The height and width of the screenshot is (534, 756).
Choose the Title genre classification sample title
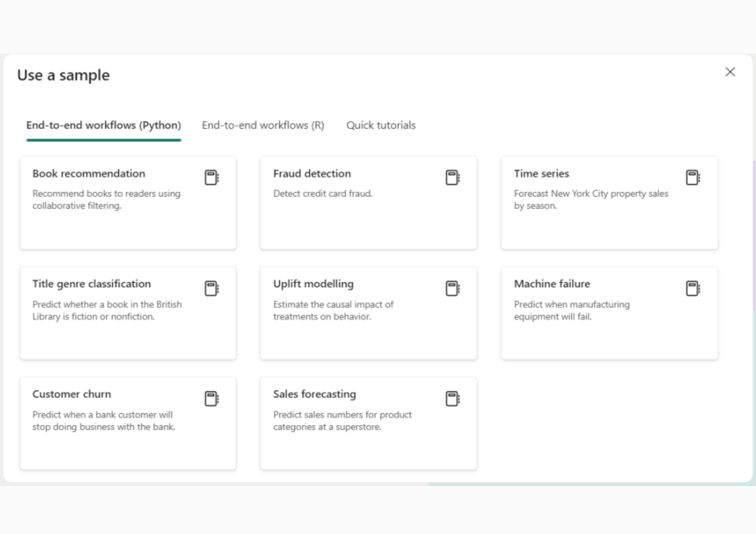pos(91,284)
